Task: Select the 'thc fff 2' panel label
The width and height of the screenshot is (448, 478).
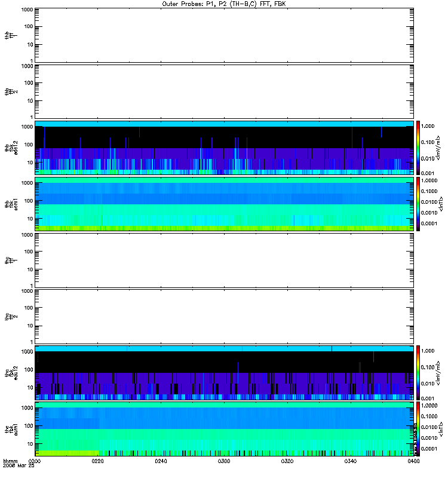Action: pyautogui.click(x=11, y=317)
